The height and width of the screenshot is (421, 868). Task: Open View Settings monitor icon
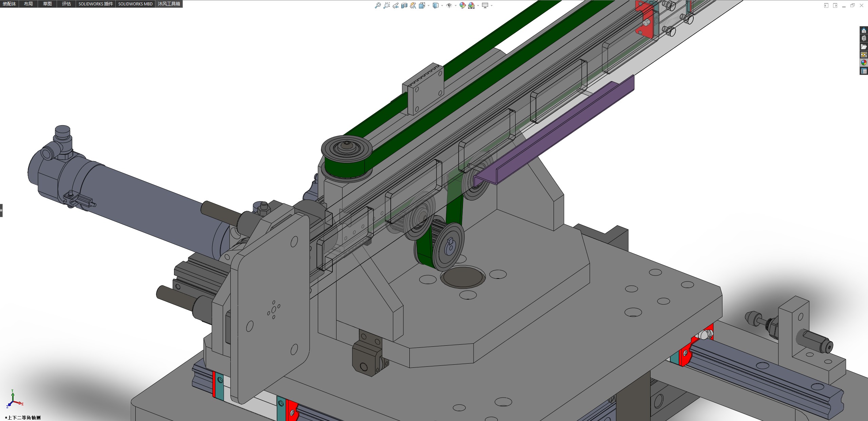pyautogui.click(x=485, y=5)
